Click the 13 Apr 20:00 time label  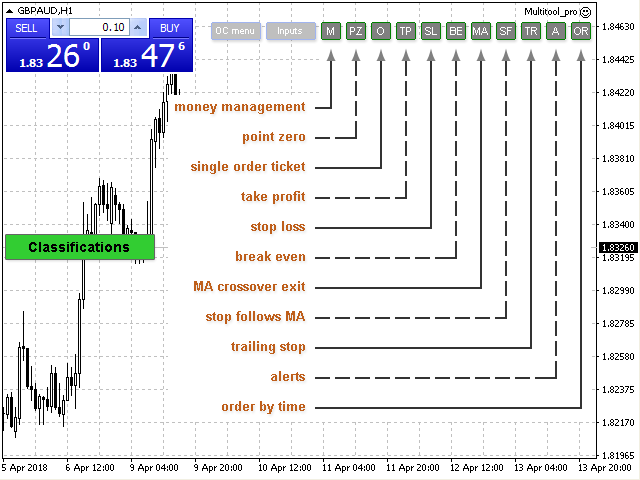(x=605, y=468)
